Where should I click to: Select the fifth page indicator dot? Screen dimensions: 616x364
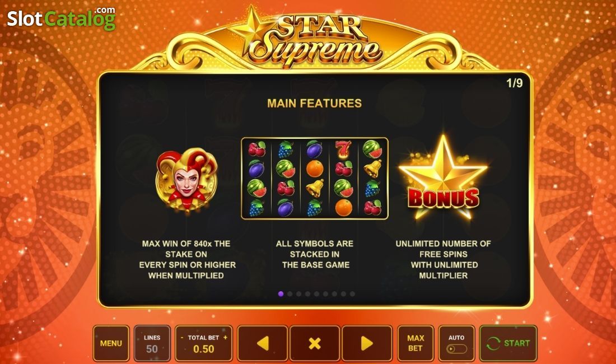click(x=316, y=293)
